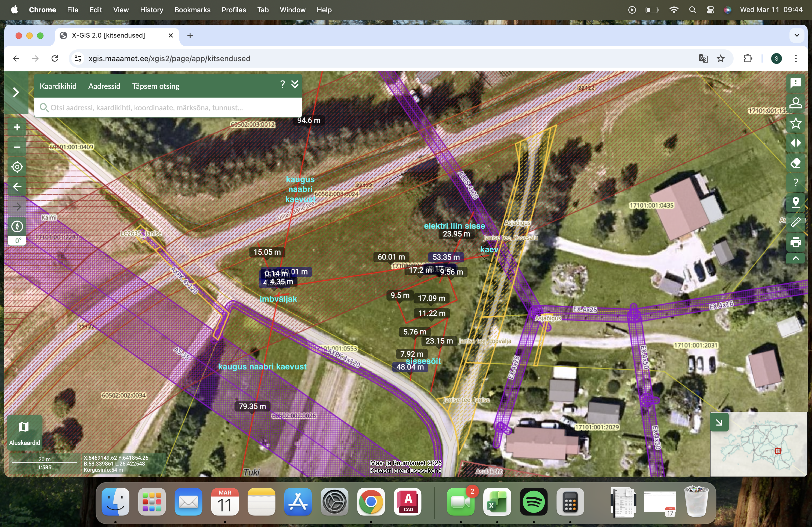Expand the left side panel chevron
The image size is (812, 527).
(16, 92)
